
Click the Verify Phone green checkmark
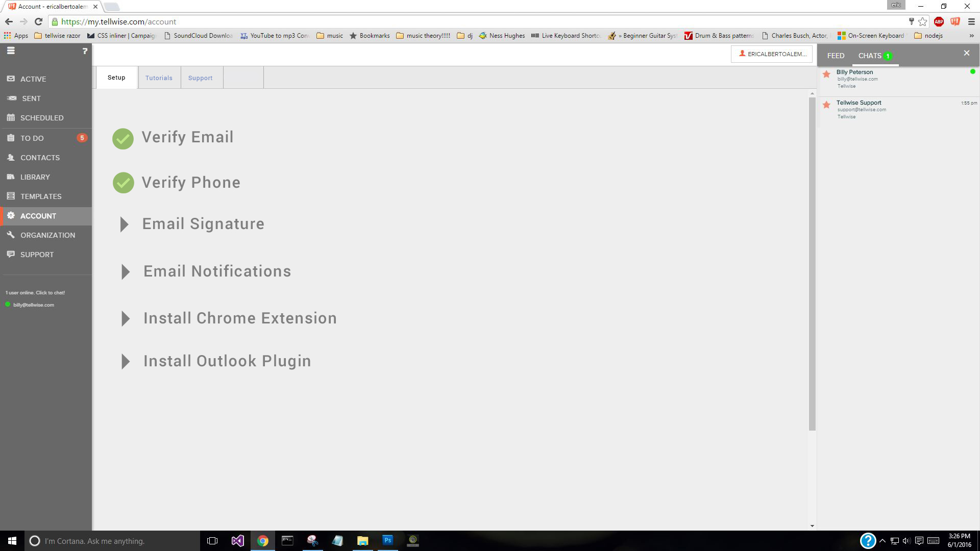[123, 183]
